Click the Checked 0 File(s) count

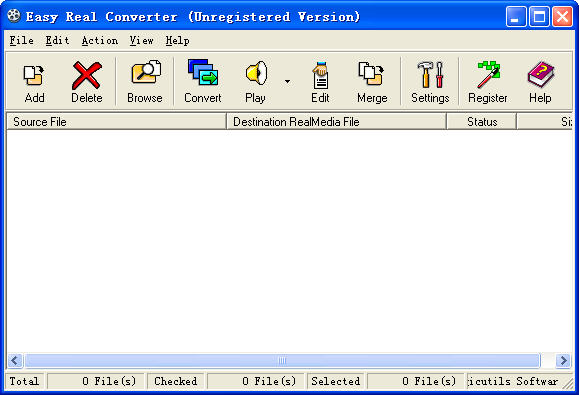pos(256,381)
